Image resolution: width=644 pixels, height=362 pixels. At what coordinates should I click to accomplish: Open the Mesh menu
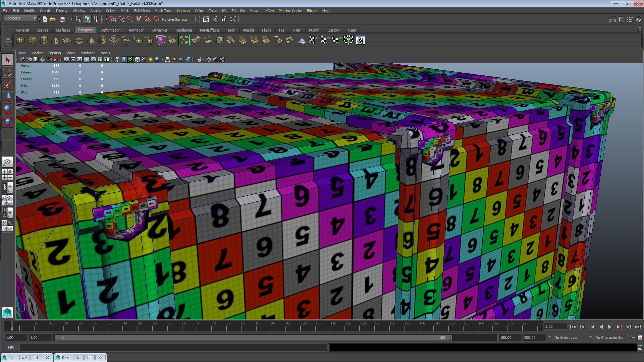click(125, 11)
